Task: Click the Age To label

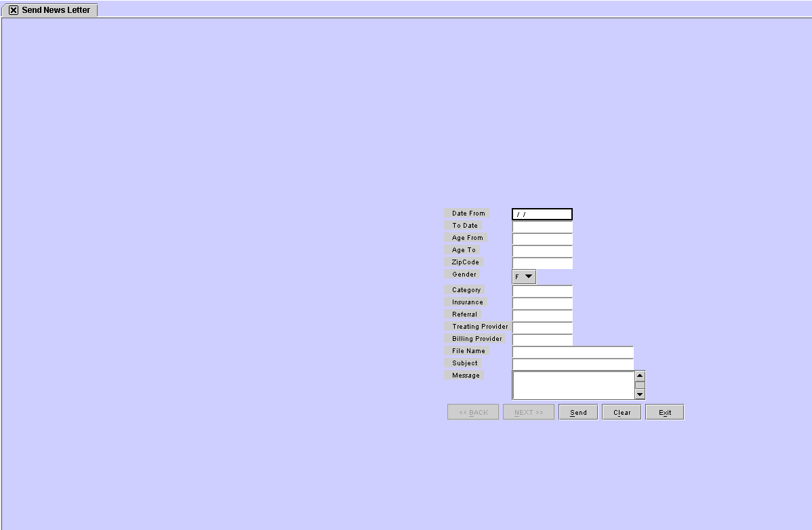Action: [462, 250]
